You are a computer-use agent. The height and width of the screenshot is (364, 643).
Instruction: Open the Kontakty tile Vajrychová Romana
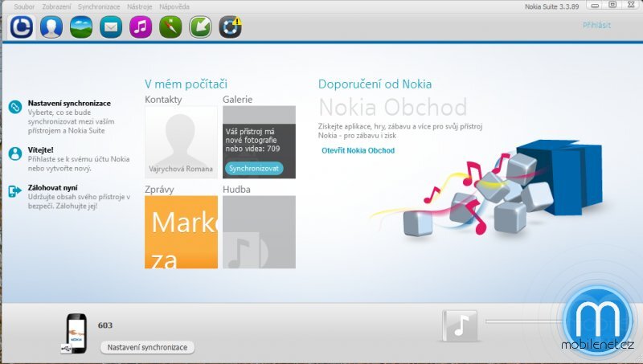pos(182,142)
